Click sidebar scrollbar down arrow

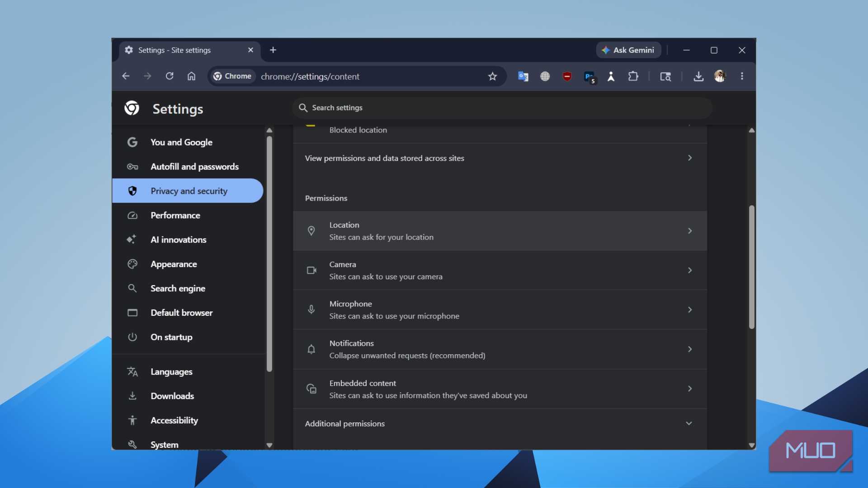tap(269, 445)
